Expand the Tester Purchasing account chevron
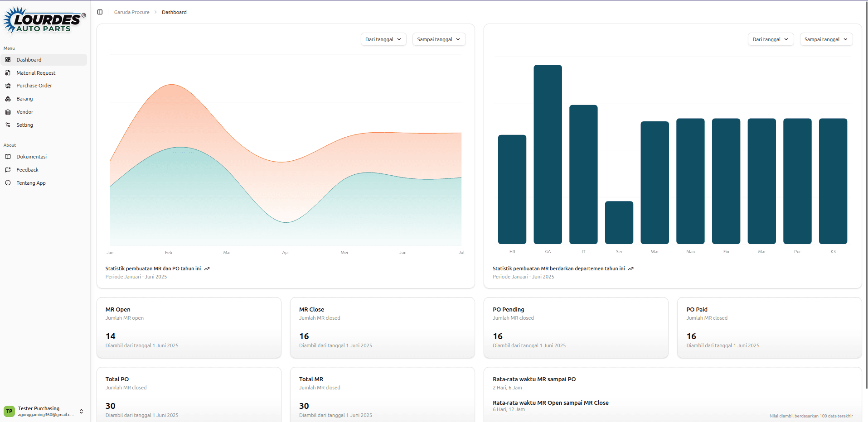The width and height of the screenshot is (868, 422). pos(81,411)
